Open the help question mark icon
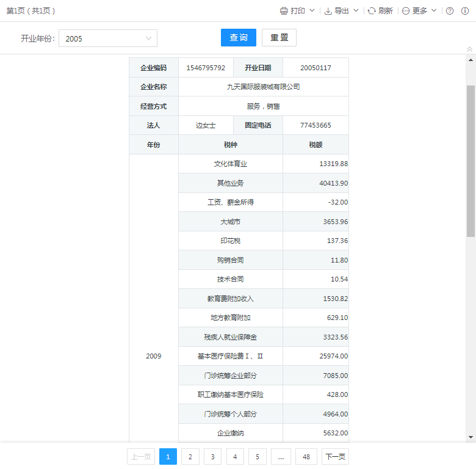The height and width of the screenshot is (469, 476). pyautogui.click(x=450, y=11)
